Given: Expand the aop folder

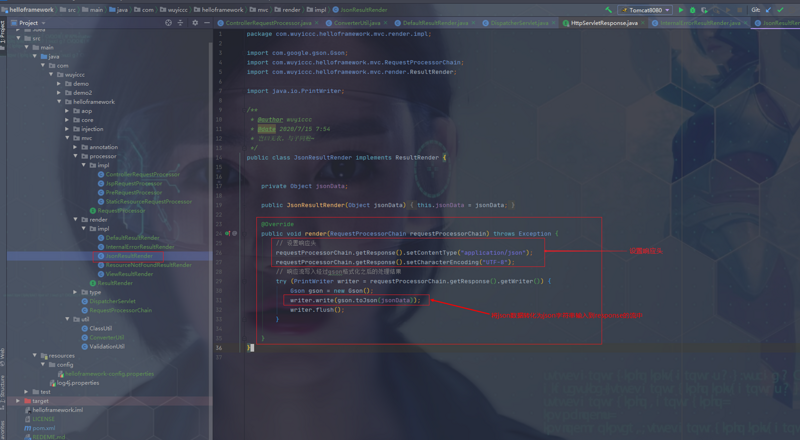Looking at the screenshot, I should coord(67,111).
